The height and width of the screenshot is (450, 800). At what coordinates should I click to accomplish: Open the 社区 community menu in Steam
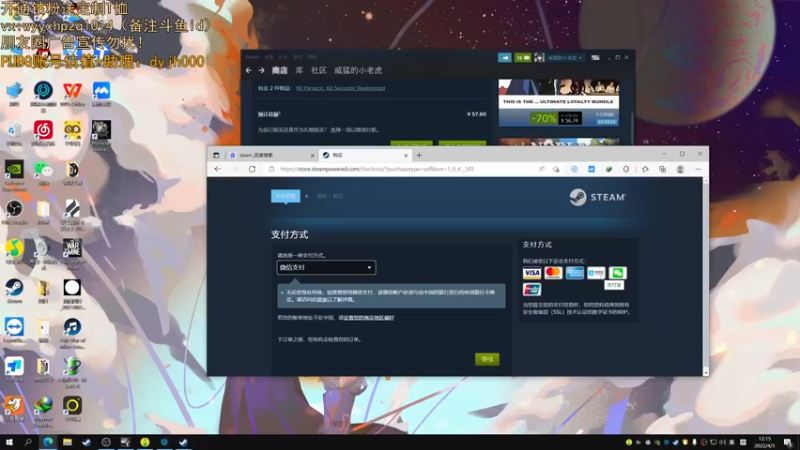click(318, 70)
